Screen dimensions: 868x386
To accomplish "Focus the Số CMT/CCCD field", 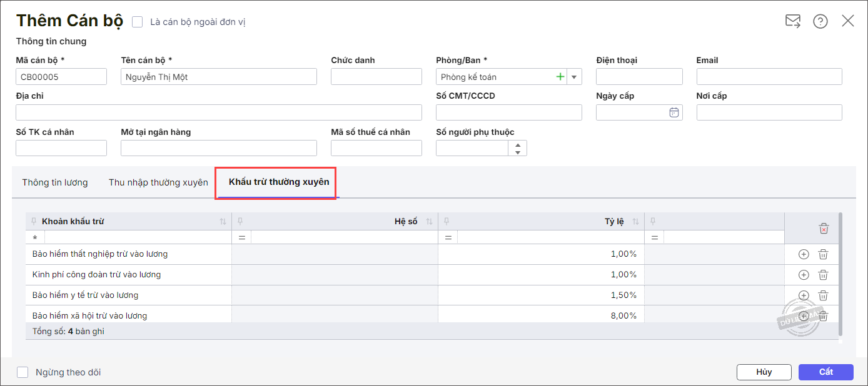I will [509, 112].
